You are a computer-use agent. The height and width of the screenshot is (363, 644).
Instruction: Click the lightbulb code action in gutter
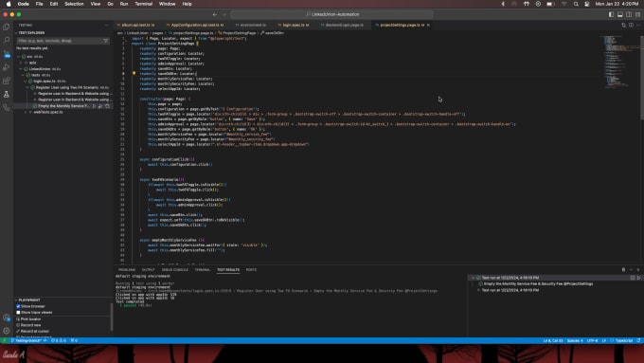pos(134,73)
